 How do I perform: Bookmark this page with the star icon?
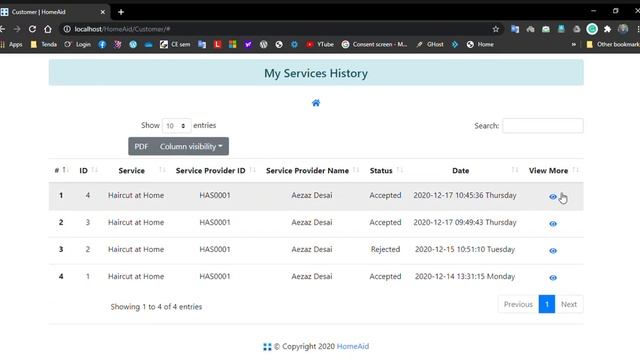point(496,29)
